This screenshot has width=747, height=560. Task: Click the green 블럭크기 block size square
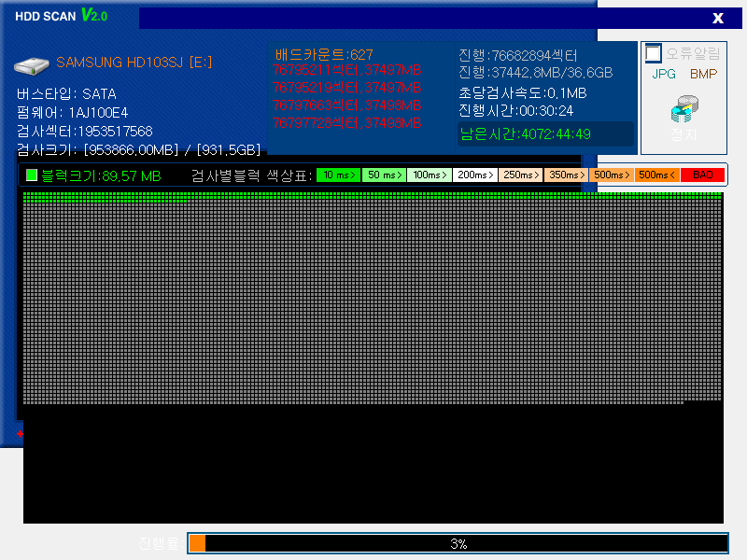pyautogui.click(x=32, y=175)
